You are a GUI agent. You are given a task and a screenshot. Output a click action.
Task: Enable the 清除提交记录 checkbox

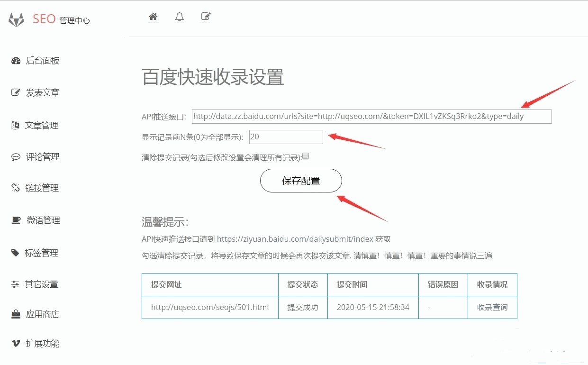coord(306,156)
